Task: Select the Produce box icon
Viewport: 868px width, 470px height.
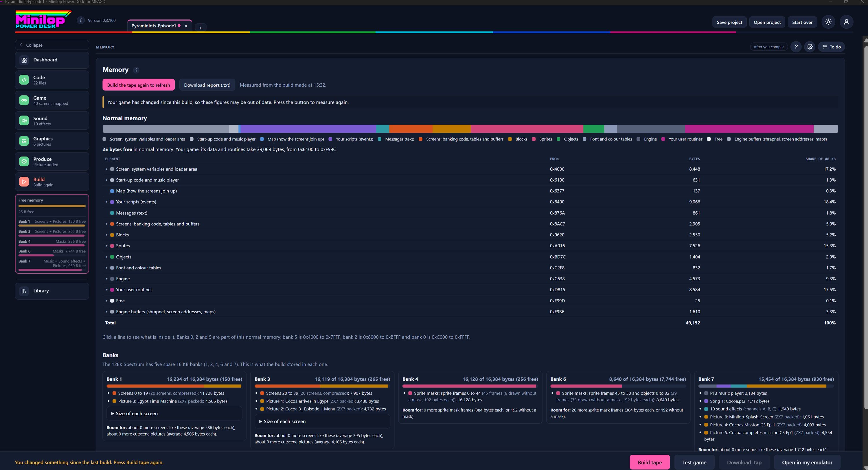Action: (24, 162)
